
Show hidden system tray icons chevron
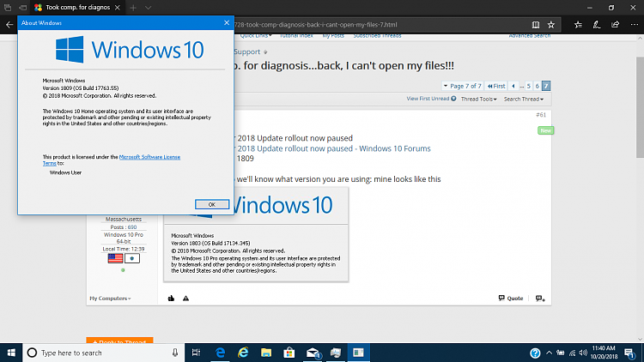[x=550, y=353]
